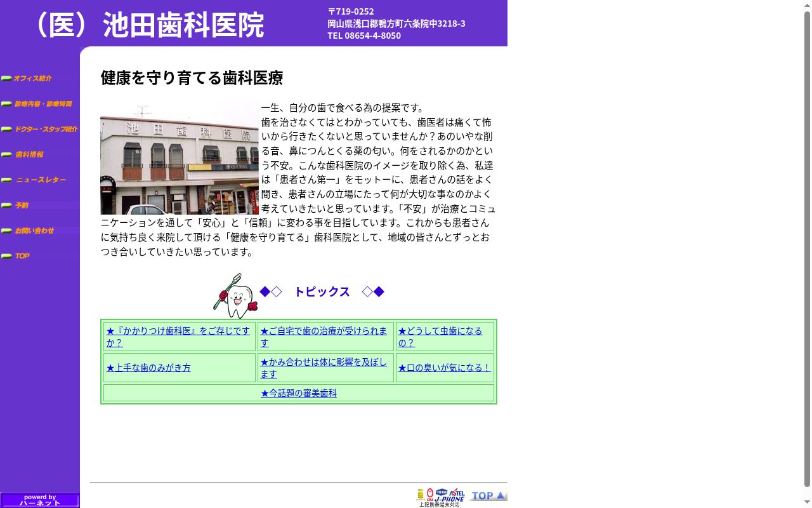Click the powered by パーネット banner

click(40, 500)
